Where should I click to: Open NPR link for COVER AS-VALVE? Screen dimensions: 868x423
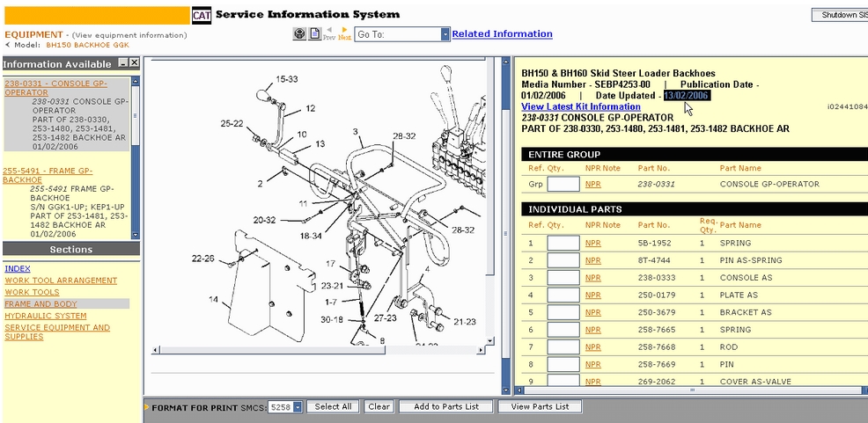pos(592,382)
